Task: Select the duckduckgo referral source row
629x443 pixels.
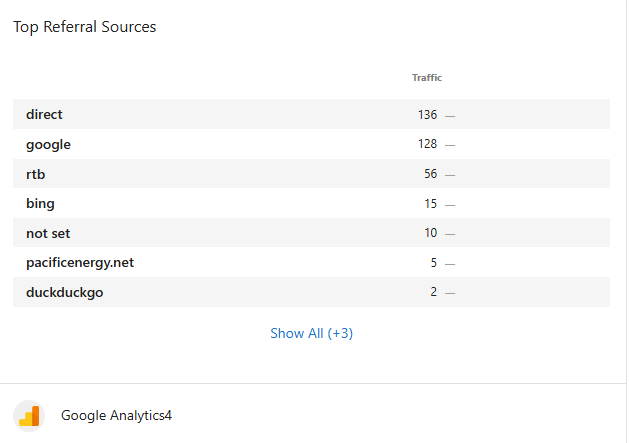Action: (64, 292)
